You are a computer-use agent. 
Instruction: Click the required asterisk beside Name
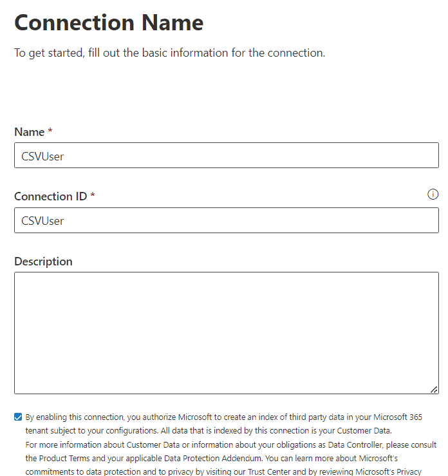tap(50, 131)
